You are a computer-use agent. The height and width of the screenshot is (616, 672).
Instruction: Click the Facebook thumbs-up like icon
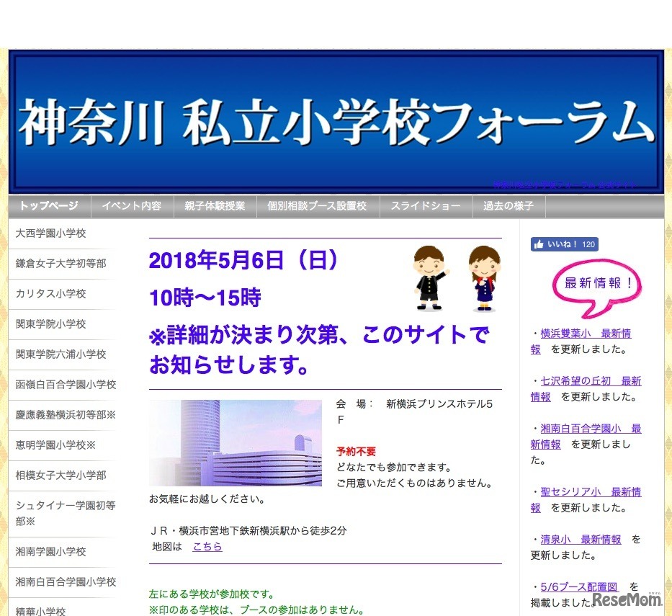click(x=540, y=244)
